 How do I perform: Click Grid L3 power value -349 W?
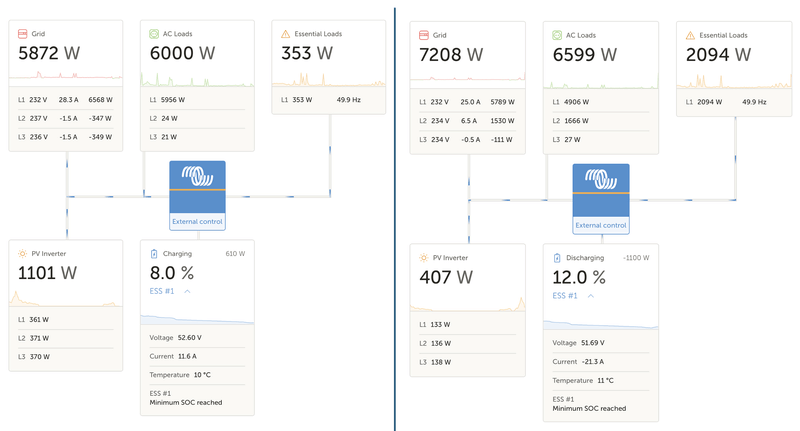coord(100,137)
